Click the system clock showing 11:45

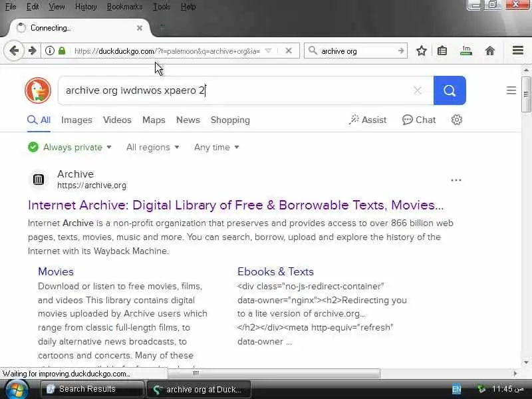[507, 389]
